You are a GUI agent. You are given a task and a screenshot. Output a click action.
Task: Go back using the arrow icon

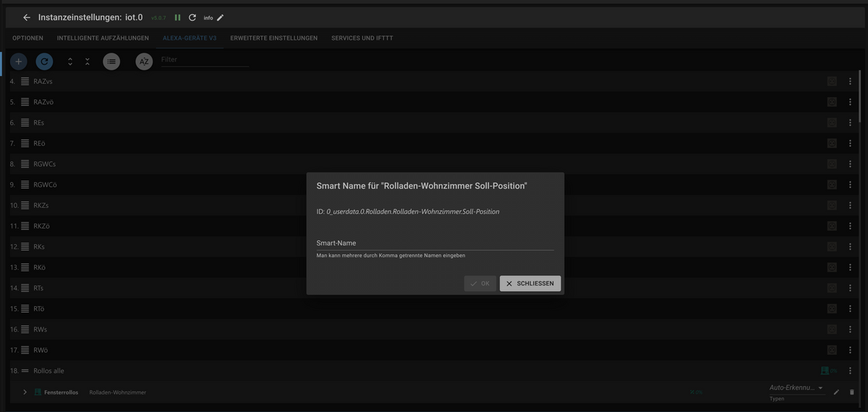coord(27,17)
